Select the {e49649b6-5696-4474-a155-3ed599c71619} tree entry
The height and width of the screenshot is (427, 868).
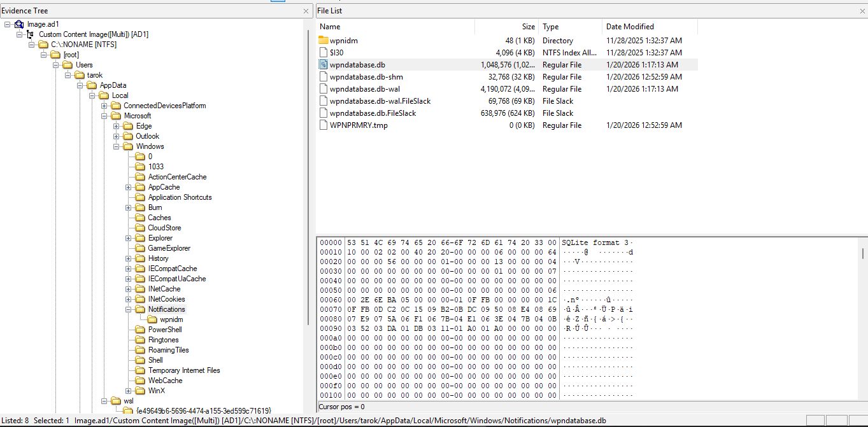pyautogui.click(x=204, y=411)
